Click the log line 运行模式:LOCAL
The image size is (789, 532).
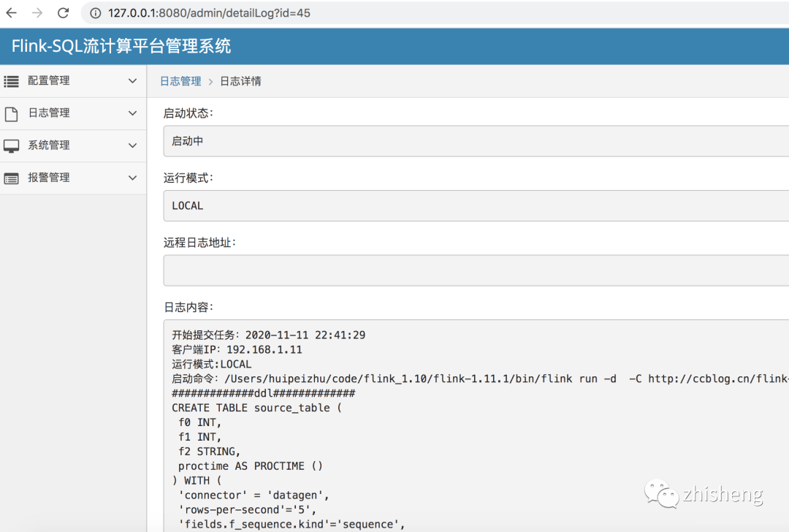(211, 365)
